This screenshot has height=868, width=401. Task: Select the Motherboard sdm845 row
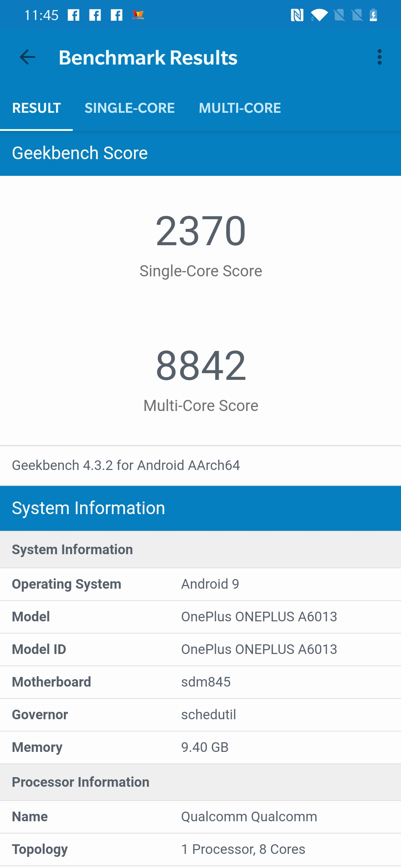200,682
